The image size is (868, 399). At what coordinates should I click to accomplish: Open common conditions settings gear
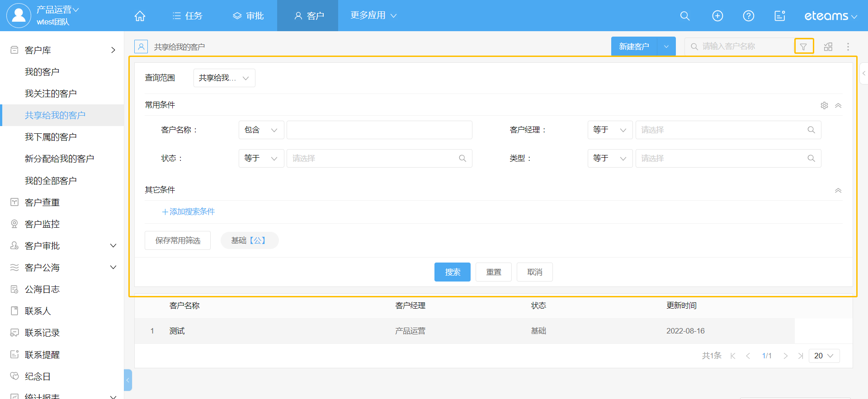[x=824, y=105]
